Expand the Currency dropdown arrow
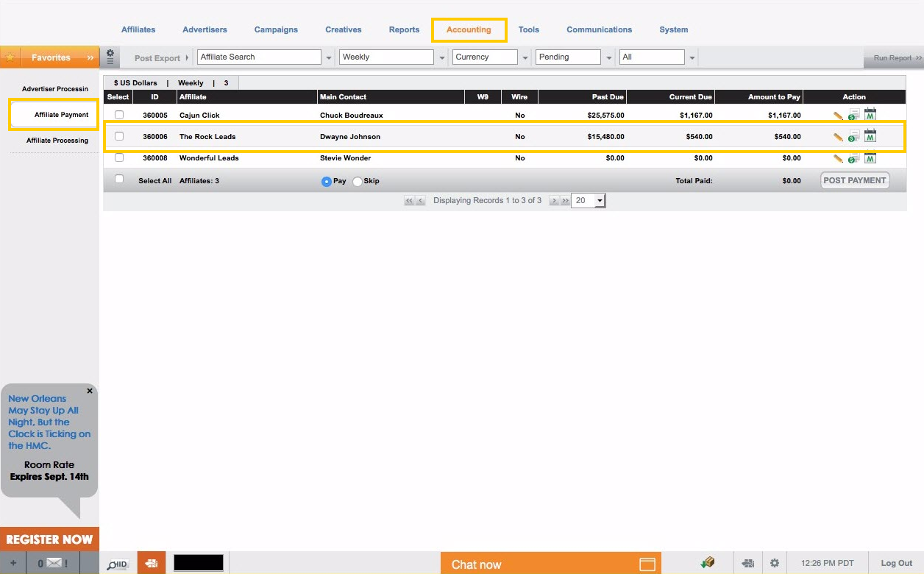 click(x=525, y=57)
